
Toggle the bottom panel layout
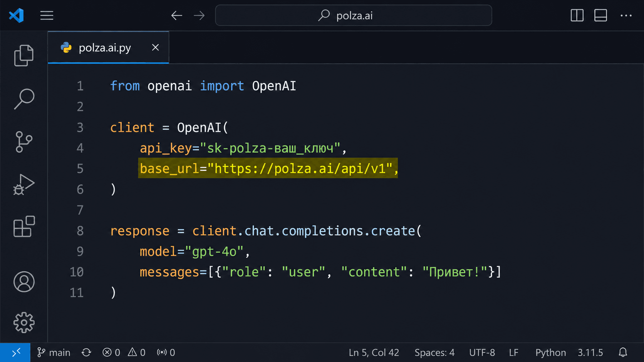point(600,15)
